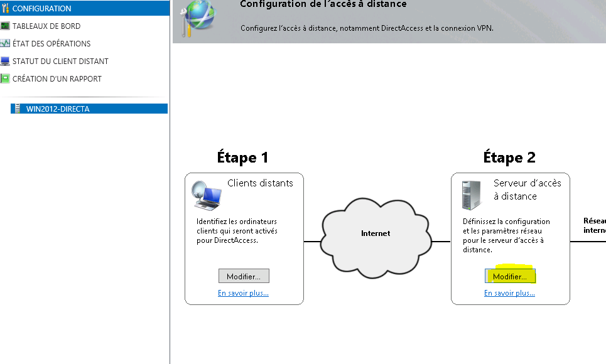Click the Étape 1 heading
This screenshot has width=606, height=364.
point(242,158)
